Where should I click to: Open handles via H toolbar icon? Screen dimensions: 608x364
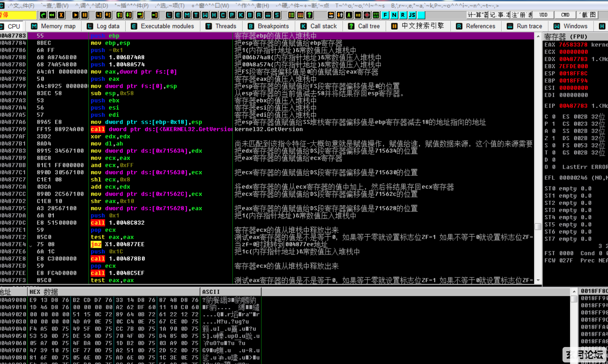pos(214,15)
